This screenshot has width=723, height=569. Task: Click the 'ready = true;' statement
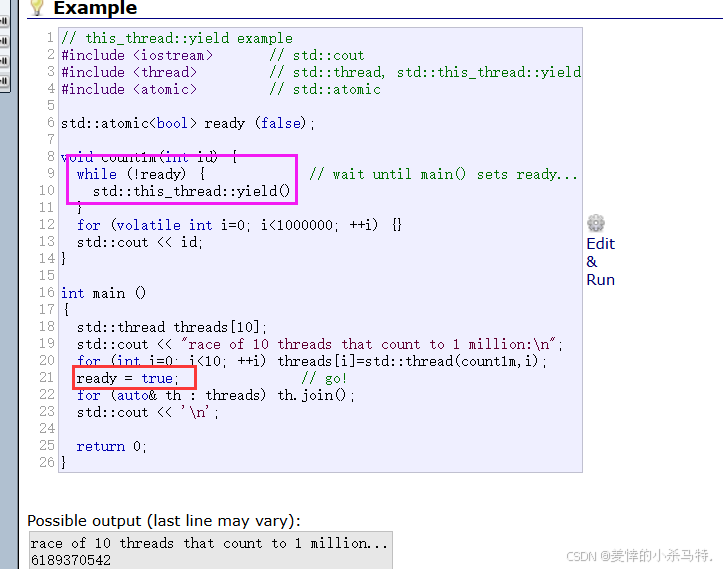pyautogui.click(x=127, y=378)
